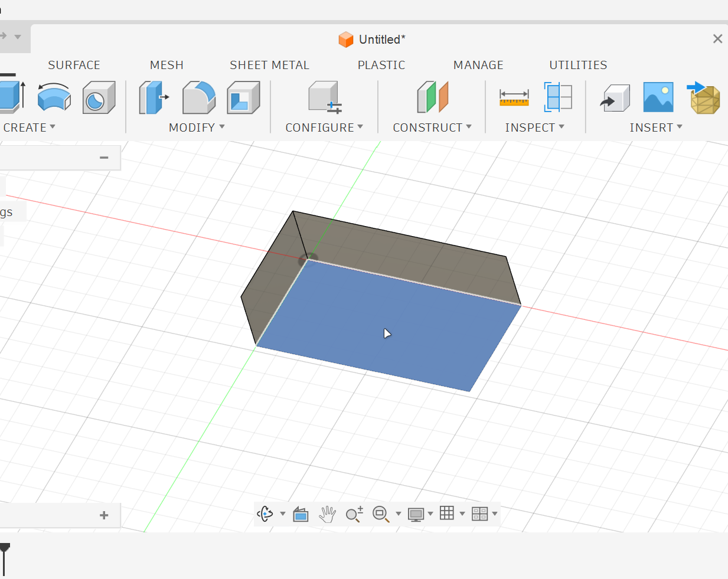
Task: Open the Zoom Window options arrow
Action: tap(399, 514)
